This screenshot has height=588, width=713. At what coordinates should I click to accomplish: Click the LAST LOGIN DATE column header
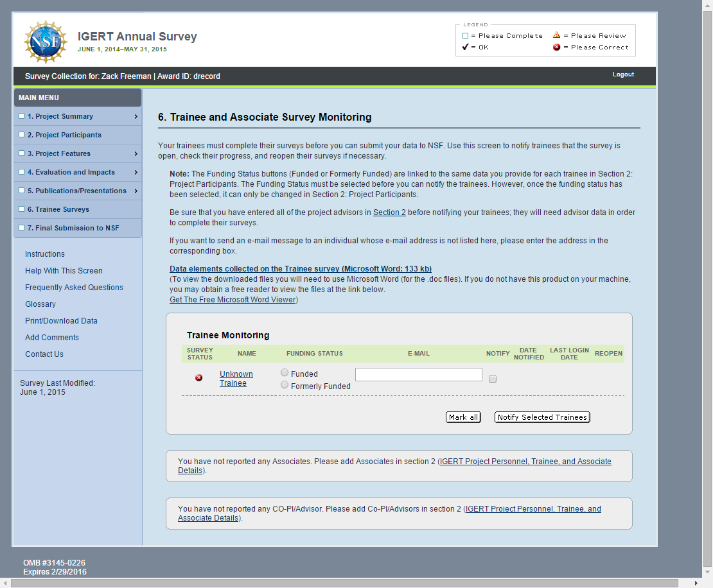click(569, 354)
